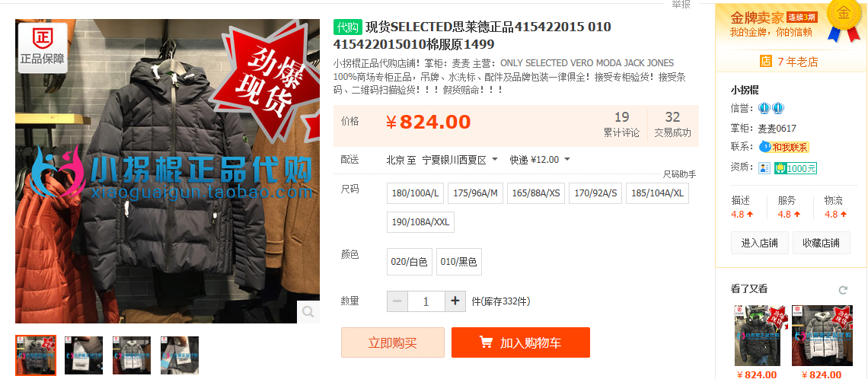The image size is (868, 379).
Task: Click the 立即购买 button
Action: point(392,342)
